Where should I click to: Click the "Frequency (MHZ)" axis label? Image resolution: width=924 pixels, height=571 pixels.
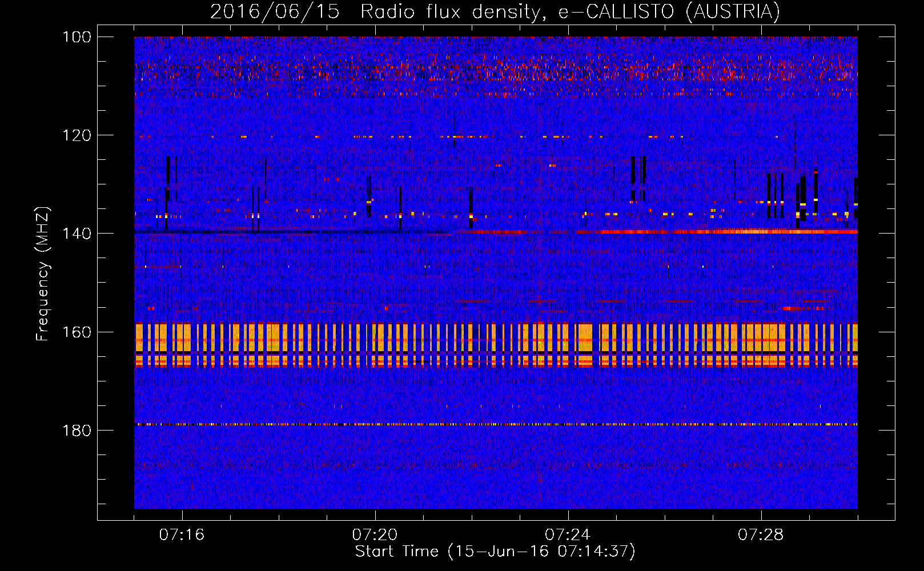pyautogui.click(x=43, y=274)
